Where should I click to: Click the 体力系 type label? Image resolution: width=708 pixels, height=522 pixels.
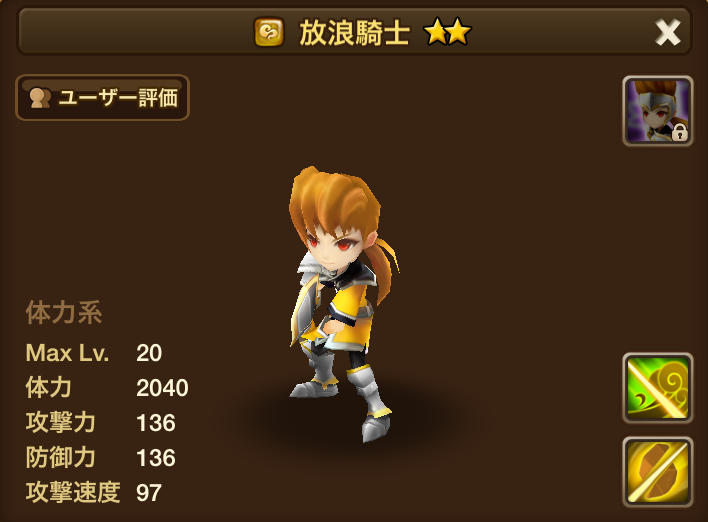64,312
